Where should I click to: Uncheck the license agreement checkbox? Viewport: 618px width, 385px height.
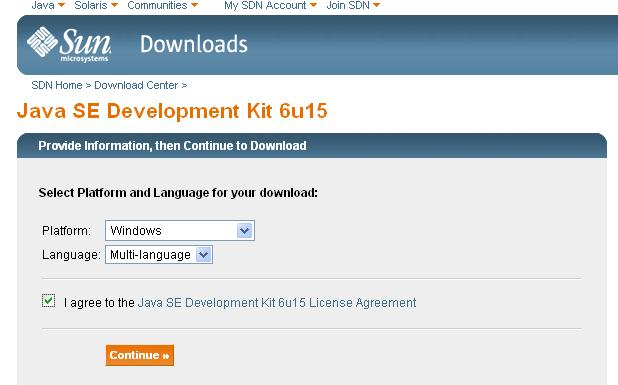tap(48, 301)
